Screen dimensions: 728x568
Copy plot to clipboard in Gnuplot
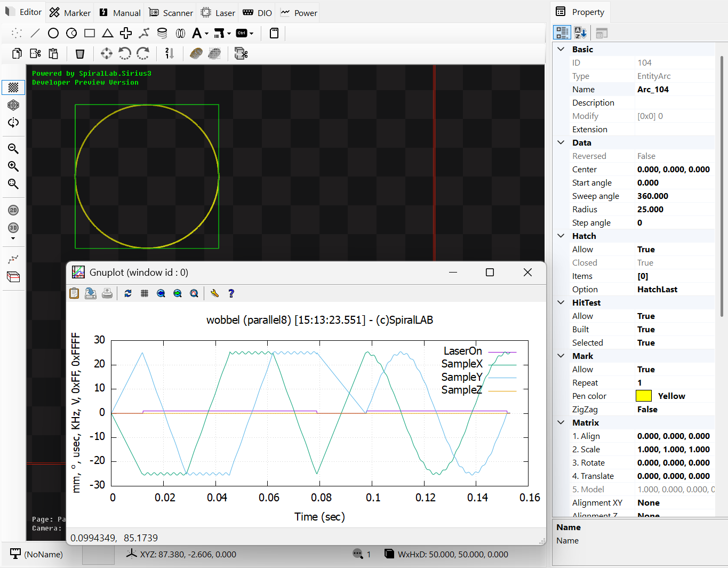tap(74, 293)
